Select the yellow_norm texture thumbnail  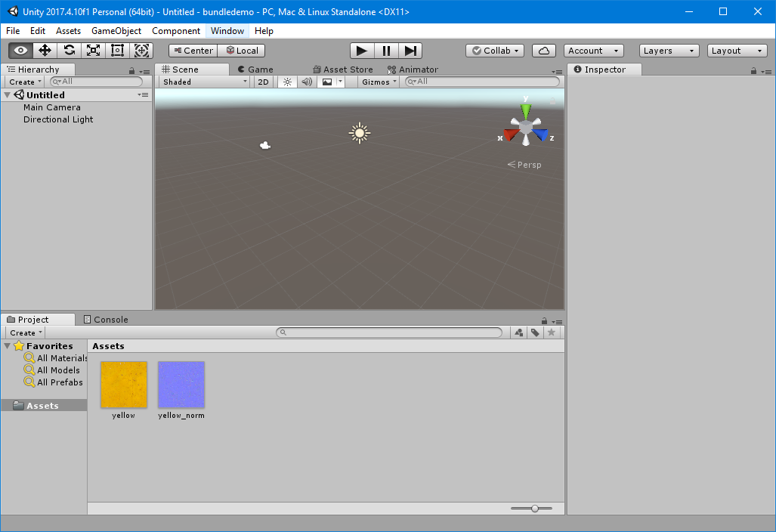pos(181,385)
